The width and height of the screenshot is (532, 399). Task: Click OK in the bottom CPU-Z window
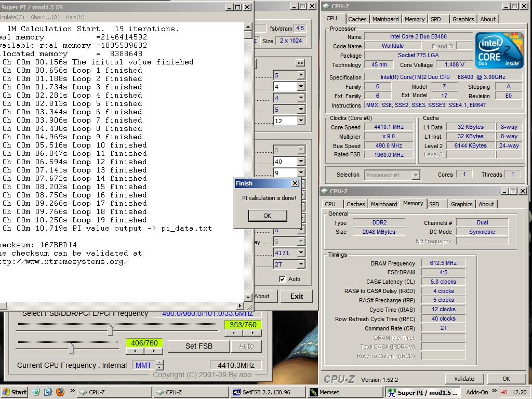506,379
